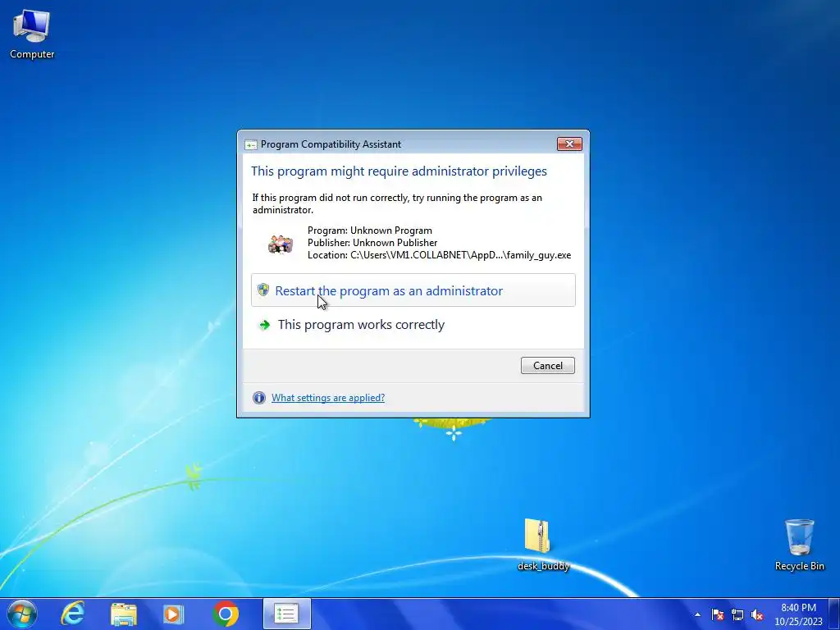Open the Action Center flag icon
The image size is (840, 630).
pyautogui.click(x=718, y=614)
